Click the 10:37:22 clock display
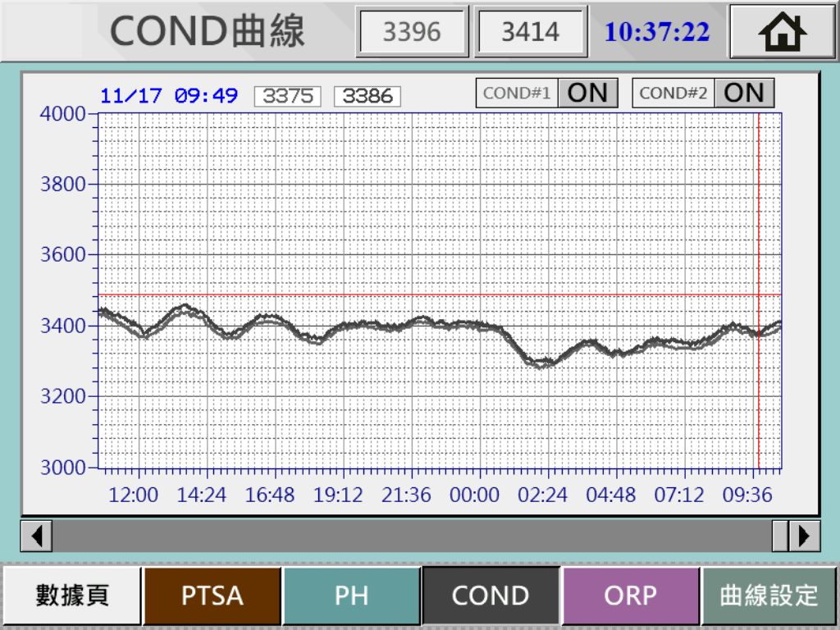Viewport: 840px width, 630px height. (x=657, y=32)
